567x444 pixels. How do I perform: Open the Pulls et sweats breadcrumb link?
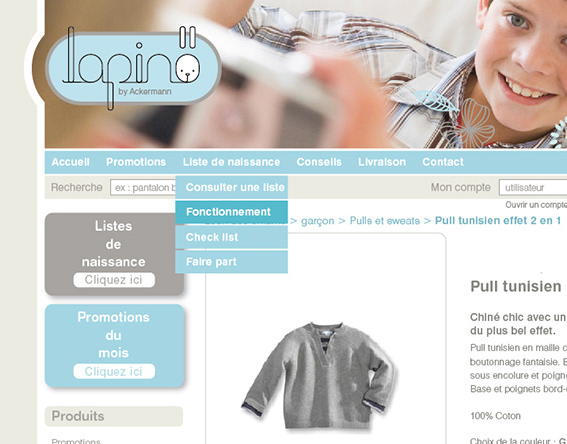(385, 221)
